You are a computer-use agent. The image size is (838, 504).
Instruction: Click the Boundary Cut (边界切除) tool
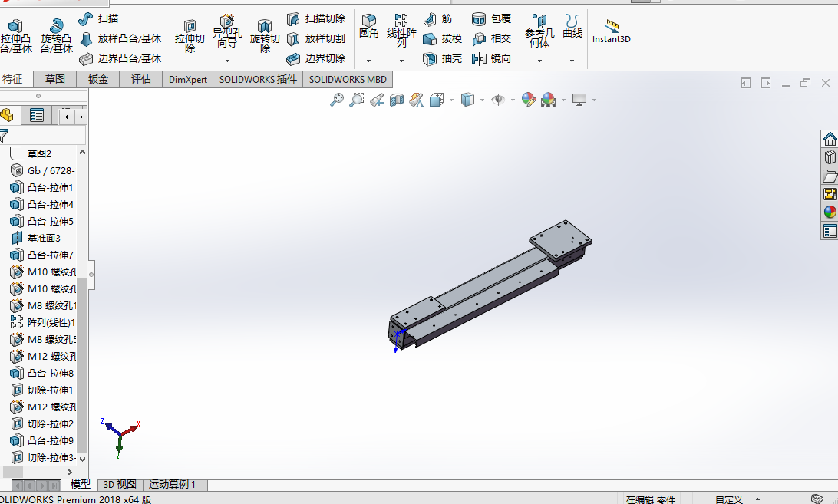click(316, 58)
